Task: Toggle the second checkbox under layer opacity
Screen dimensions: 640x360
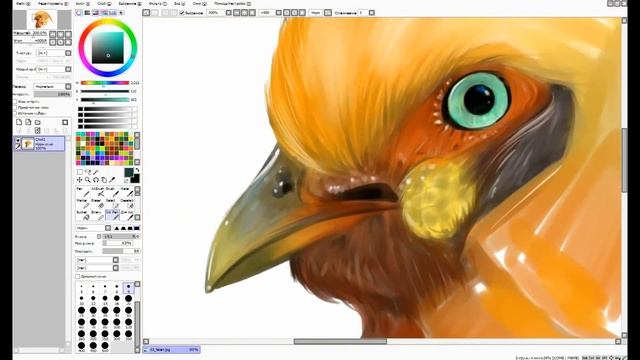Action: click(x=15, y=107)
